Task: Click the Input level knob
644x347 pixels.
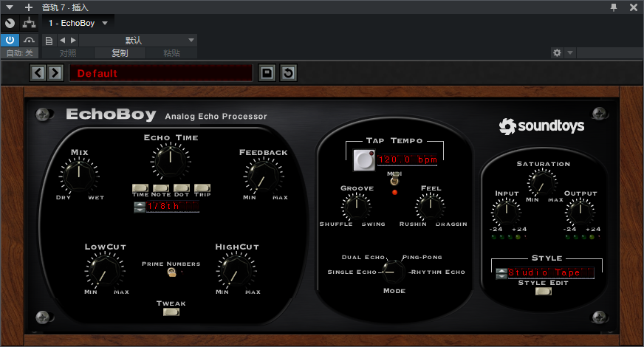Action: pyautogui.click(x=507, y=212)
